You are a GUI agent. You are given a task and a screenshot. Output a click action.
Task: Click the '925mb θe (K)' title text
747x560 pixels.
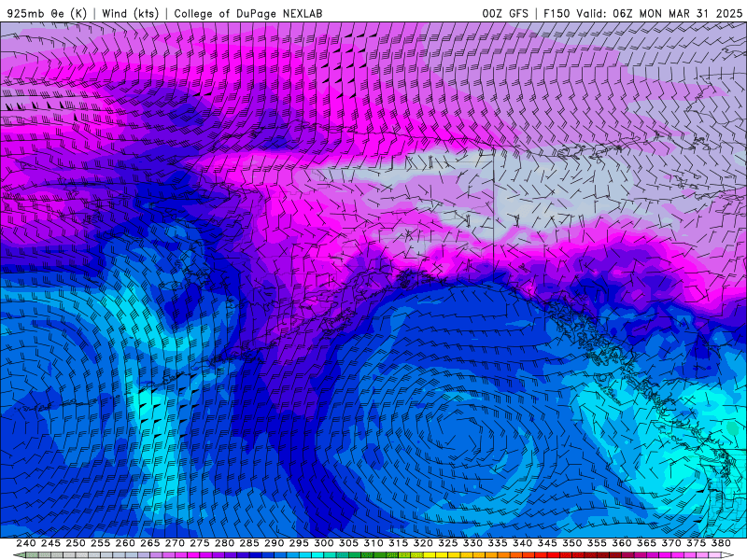coord(47,13)
